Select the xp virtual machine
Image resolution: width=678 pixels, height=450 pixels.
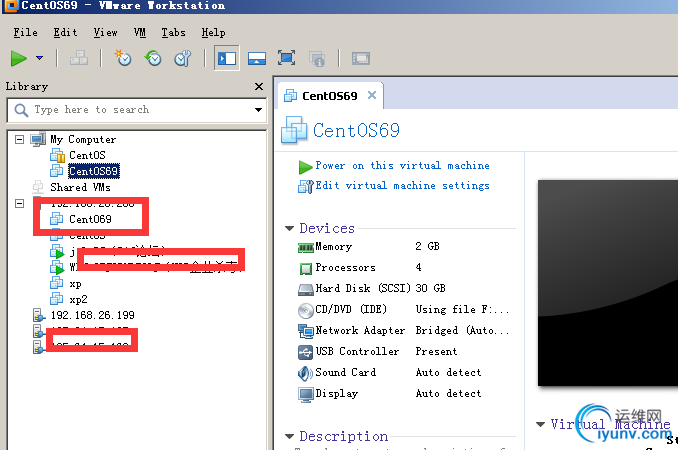[x=75, y=284]
